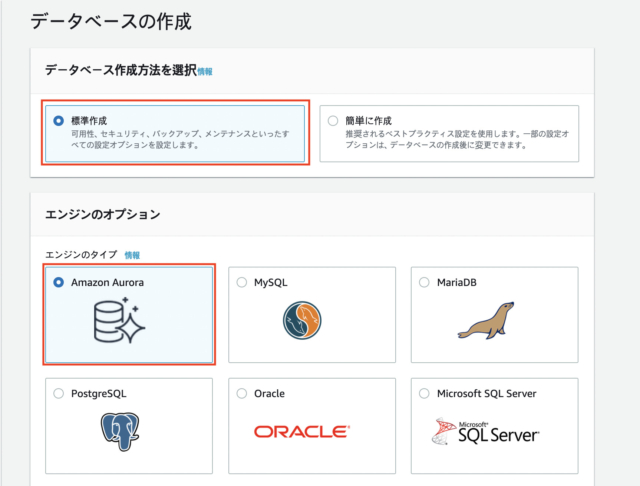The image size is (640, 486).
Task: Click the Oracle label
Action: click(269, 394)
